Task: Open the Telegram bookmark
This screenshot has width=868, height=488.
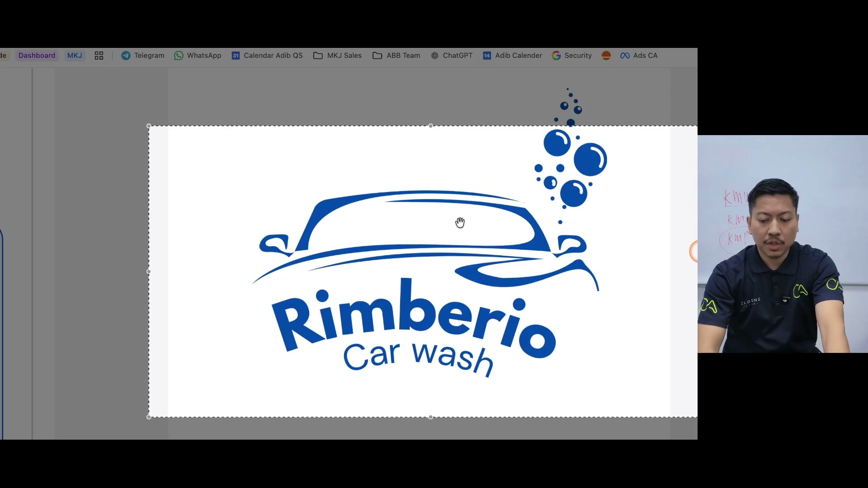Action: coord(142,56)
